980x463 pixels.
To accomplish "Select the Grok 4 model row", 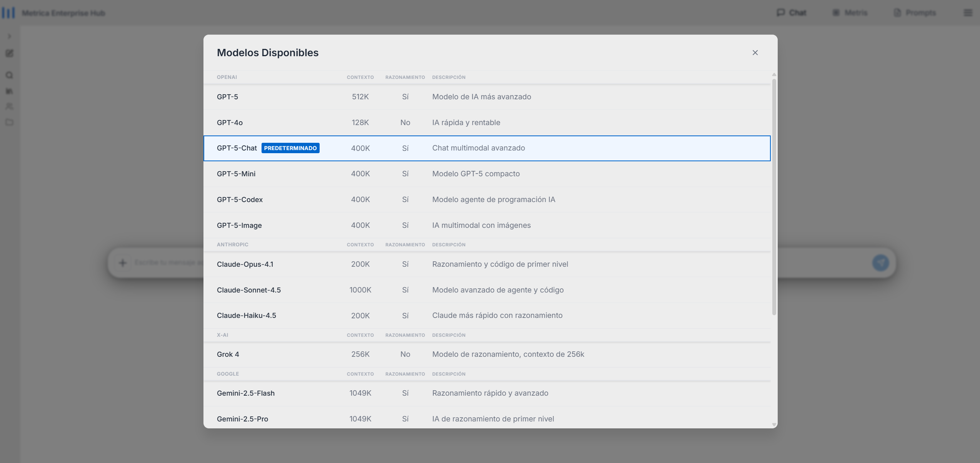I will point(487,354).
